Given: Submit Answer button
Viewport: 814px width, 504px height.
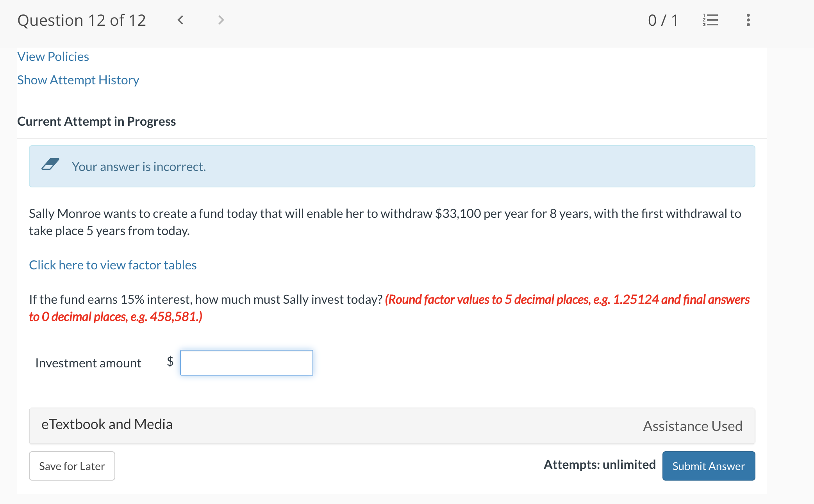Looking at the screenshot, I should pos(709,466).
